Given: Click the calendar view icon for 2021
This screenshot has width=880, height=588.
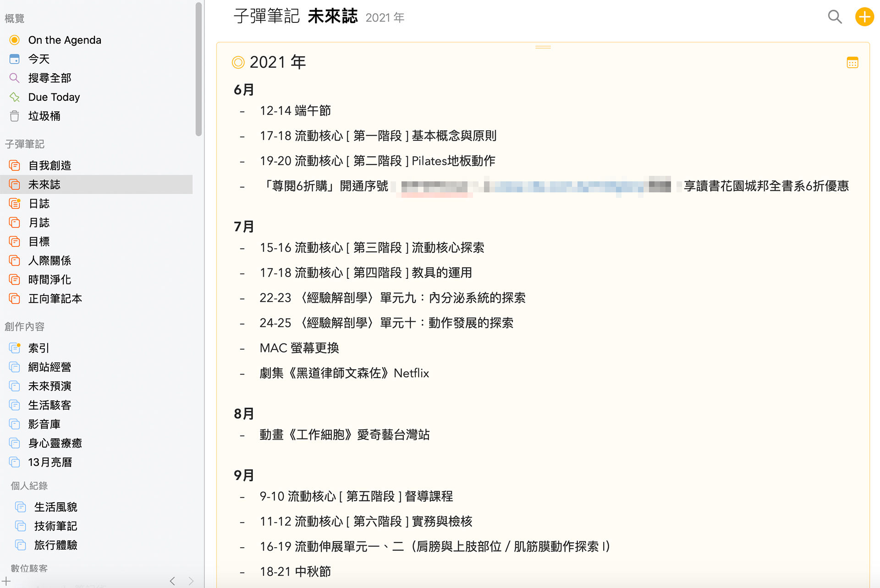Looking at the screenshot, I should (852, 62).
